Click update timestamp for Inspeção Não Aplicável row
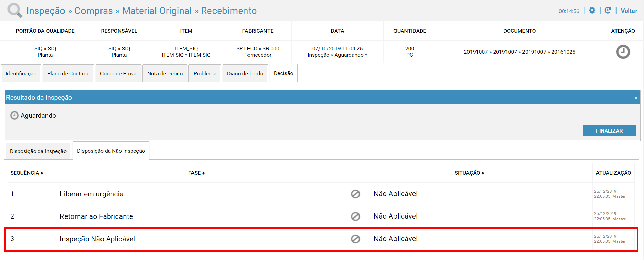644x260 pixels. pos(610,239)
